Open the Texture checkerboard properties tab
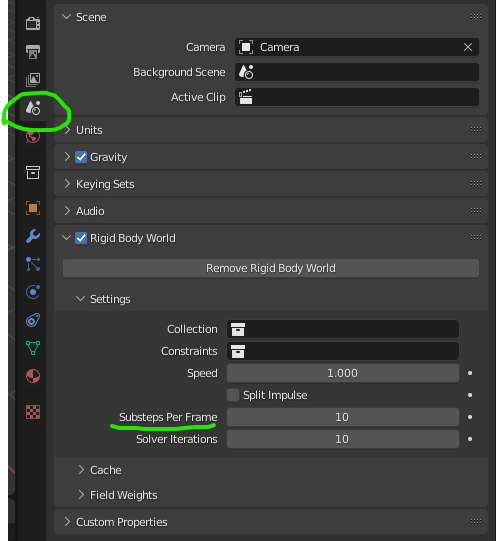The width and height of the screenshot is (496, 541). (33, 412)
